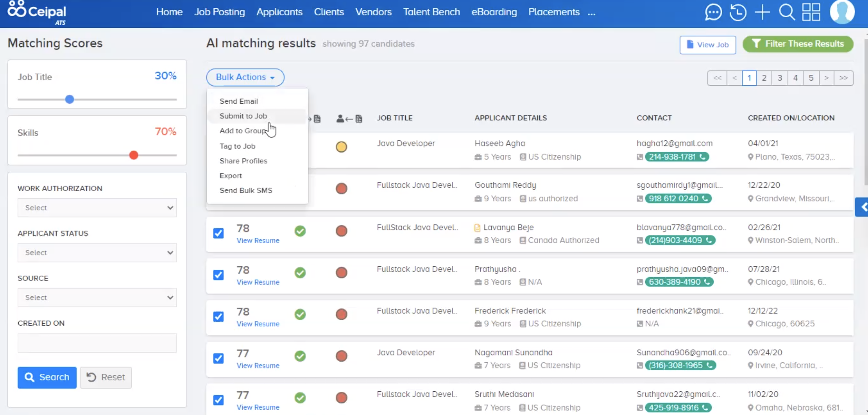Click the Created On date field
Viewport: 868px width, 415px height.
pyautogui.click(x=97, y=343)
